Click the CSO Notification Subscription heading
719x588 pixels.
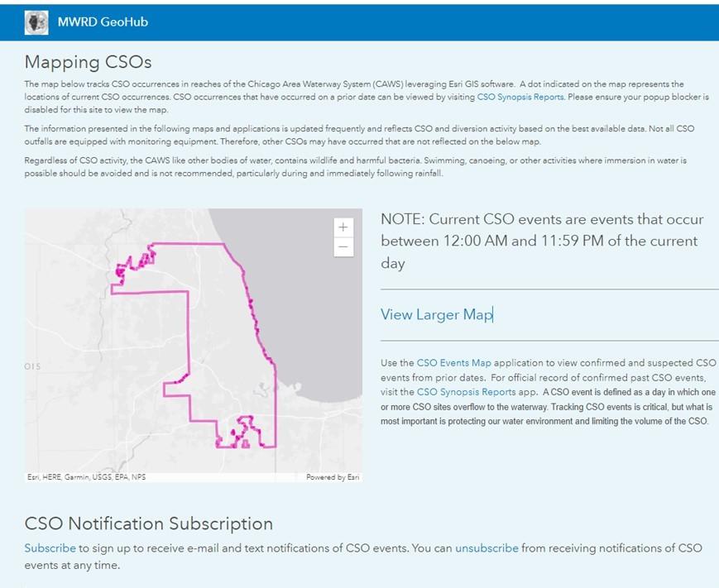[x=149, y=523]
